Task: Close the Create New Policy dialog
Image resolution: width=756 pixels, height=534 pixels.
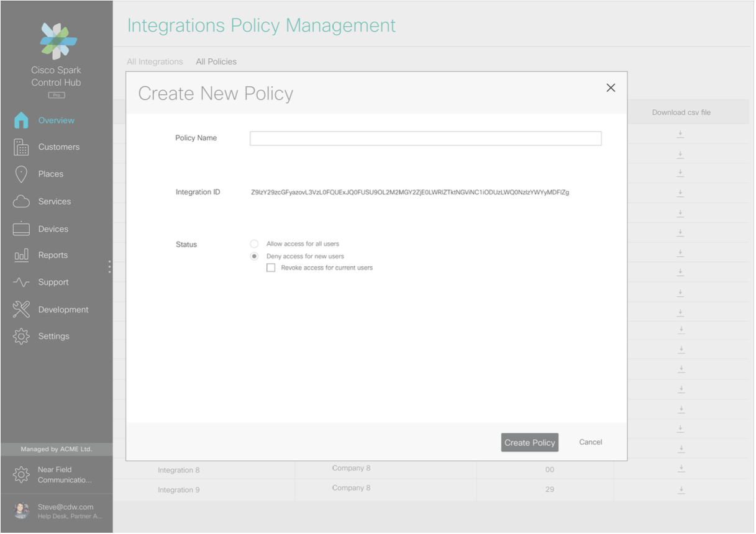Action: coord(611,88)
